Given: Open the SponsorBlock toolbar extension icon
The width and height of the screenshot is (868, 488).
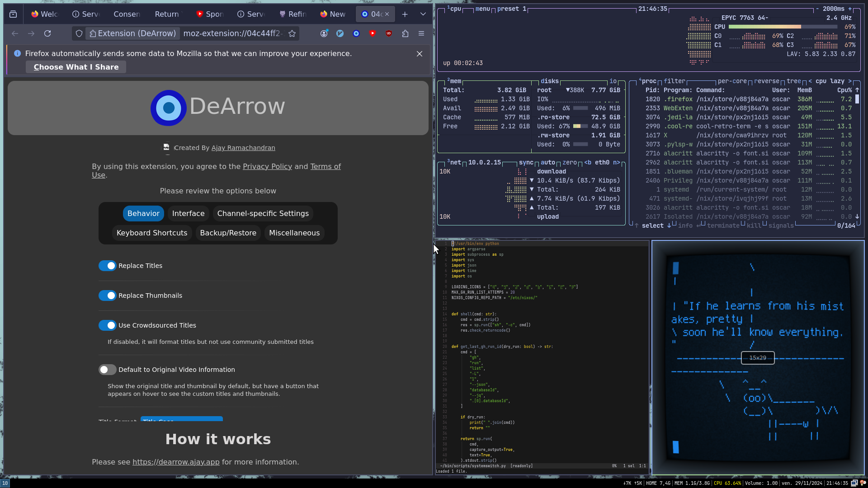Looking at the screenshot, I should tap(373, 33).
